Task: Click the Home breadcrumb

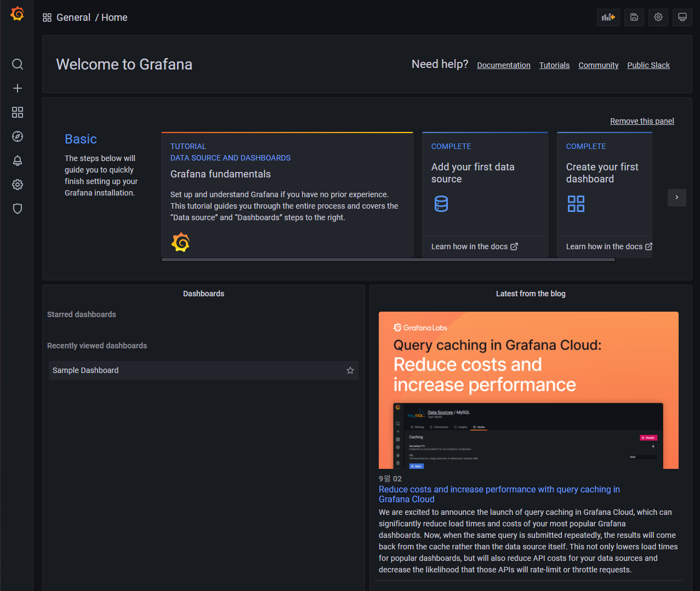Action: pyautogui.click(x=114, y=18)
